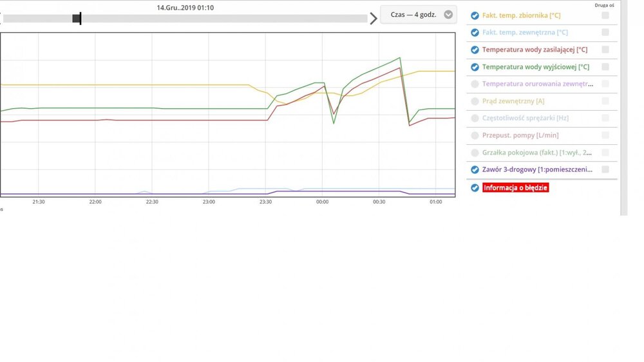644x362 pixels.
Task: Show the Prąd zewnętrzny [A] series
Action: (x=475, y=101)
